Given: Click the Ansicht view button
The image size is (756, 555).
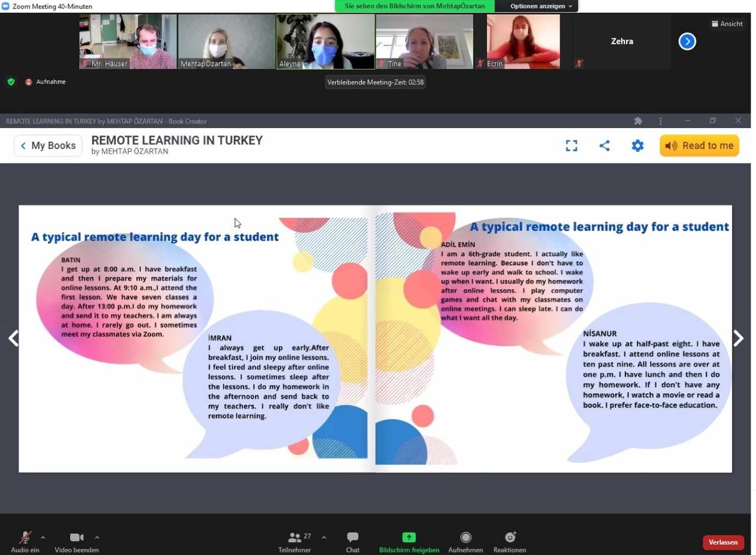Looking at the screenshot, I should pos(727,24).
